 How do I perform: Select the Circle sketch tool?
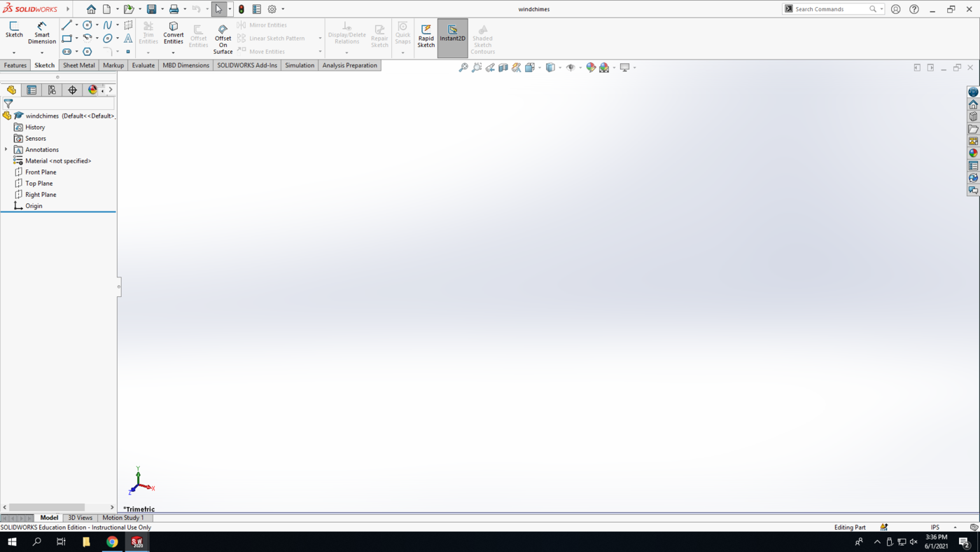(87, 25)
